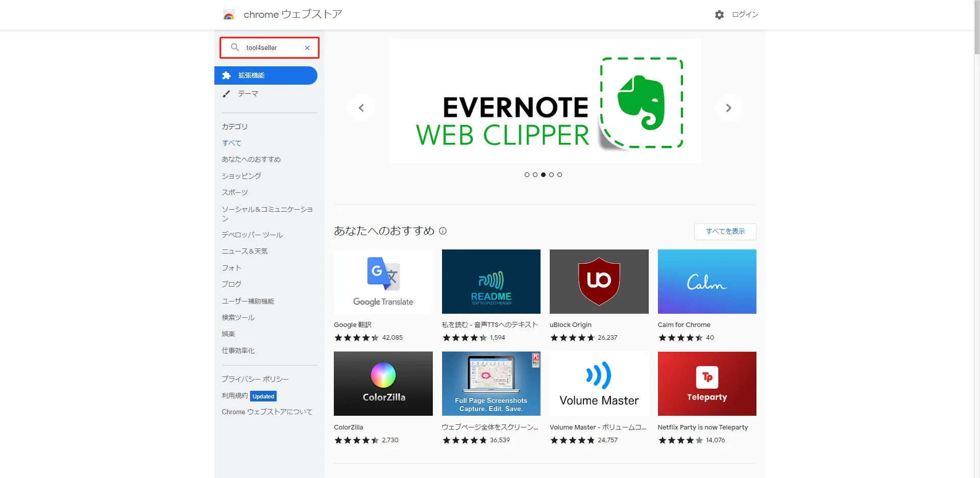Click the search magnifier icon
The width and height of the screenshot is (980, 478).
[235, 47]
